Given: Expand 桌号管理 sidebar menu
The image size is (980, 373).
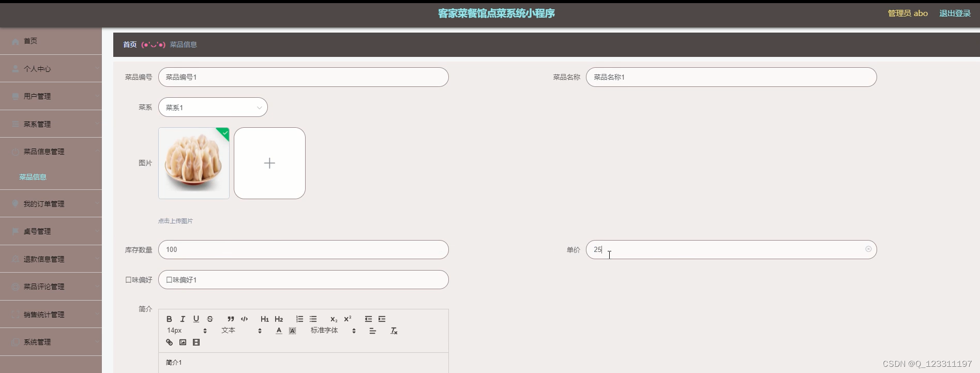Looking at the screenshot, I should (x=51, y=231).
